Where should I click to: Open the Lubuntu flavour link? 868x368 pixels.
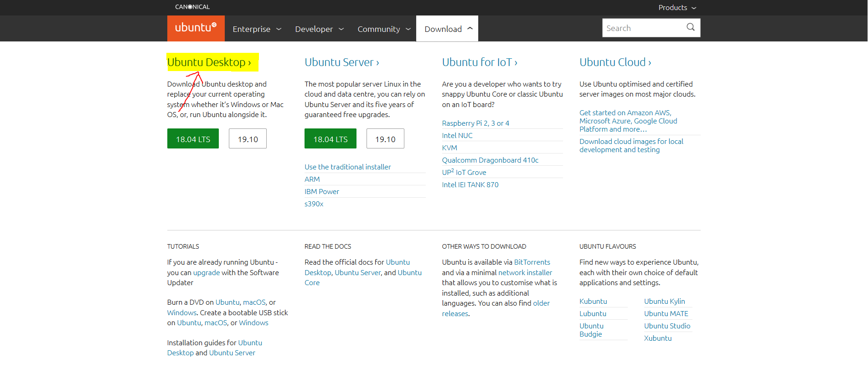pos(593,314)
